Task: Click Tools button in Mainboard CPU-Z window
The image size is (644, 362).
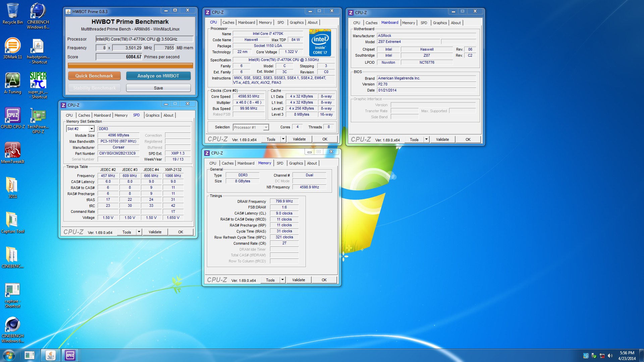Action: (x=414, y=139)
